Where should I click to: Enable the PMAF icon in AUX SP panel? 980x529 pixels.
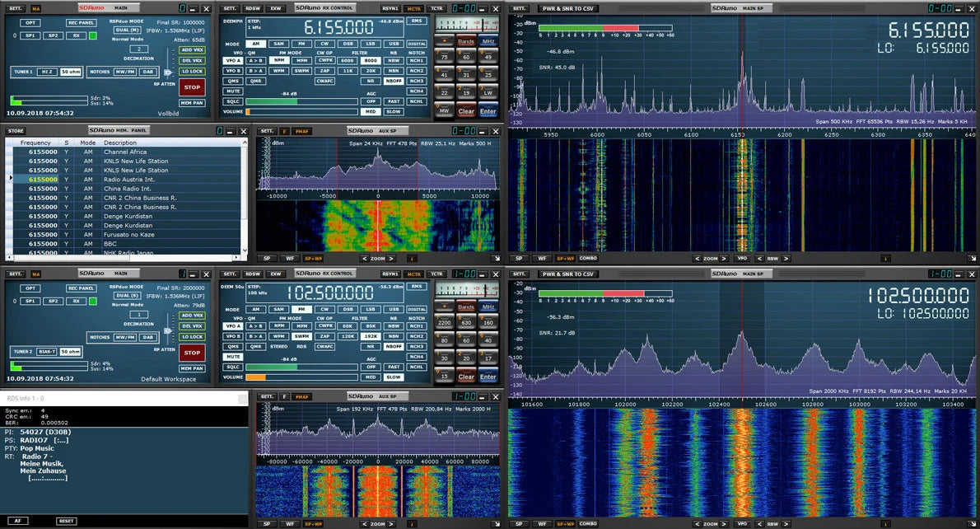(302, 131)
